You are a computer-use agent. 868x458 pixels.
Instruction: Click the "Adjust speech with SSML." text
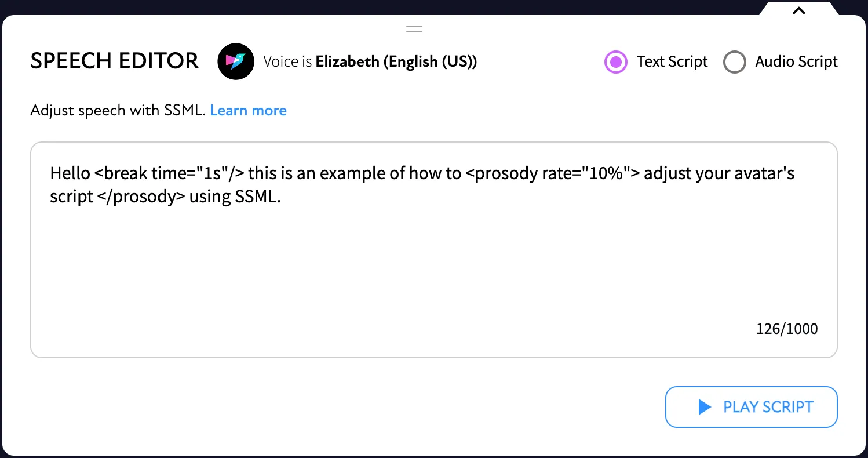coord(118,110)
